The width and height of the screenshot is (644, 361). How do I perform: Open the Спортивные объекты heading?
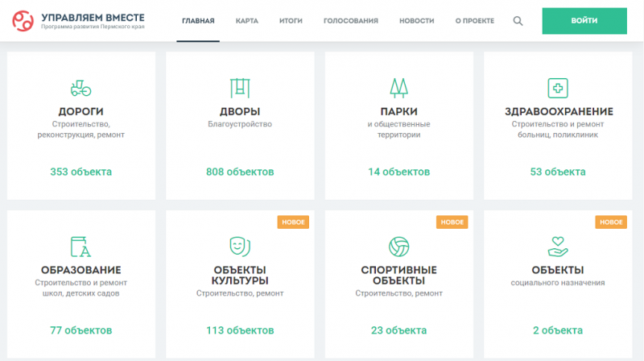(x=398, y=276)
